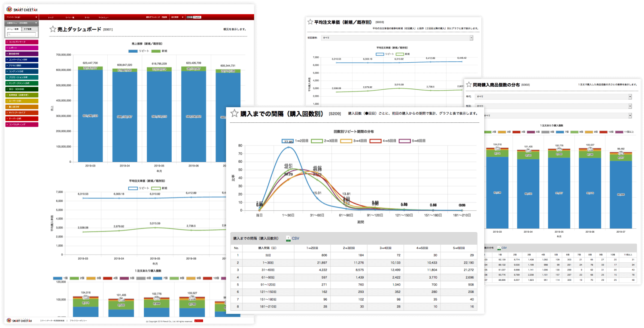Screen dimensions: 644x328
Task: Expand the 購入者分析 sidebar menu
Action: (22, 106)
